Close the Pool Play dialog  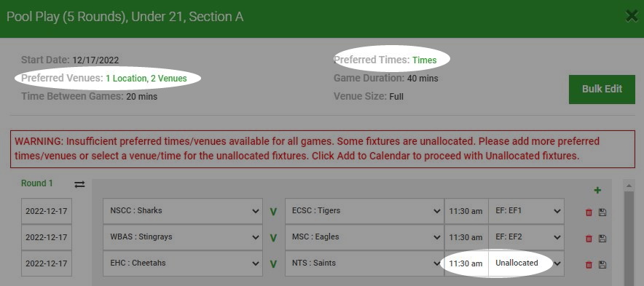[632, 17]
